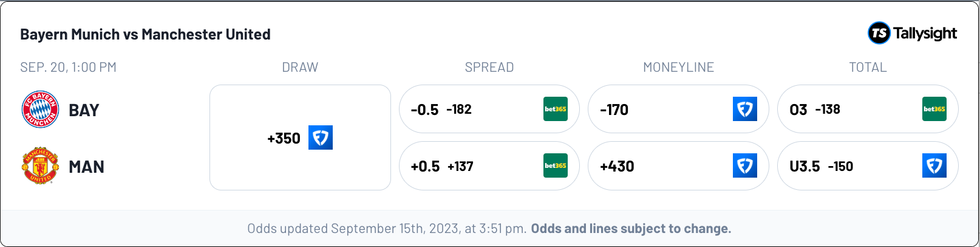The height and width of the screenshot is (247, 980).
Task: Choose under U3.5 total at -150
Action: coord(868,165)
